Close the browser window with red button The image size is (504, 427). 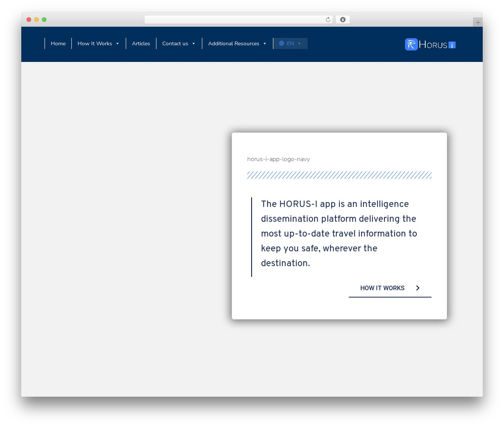click(29, 20)
